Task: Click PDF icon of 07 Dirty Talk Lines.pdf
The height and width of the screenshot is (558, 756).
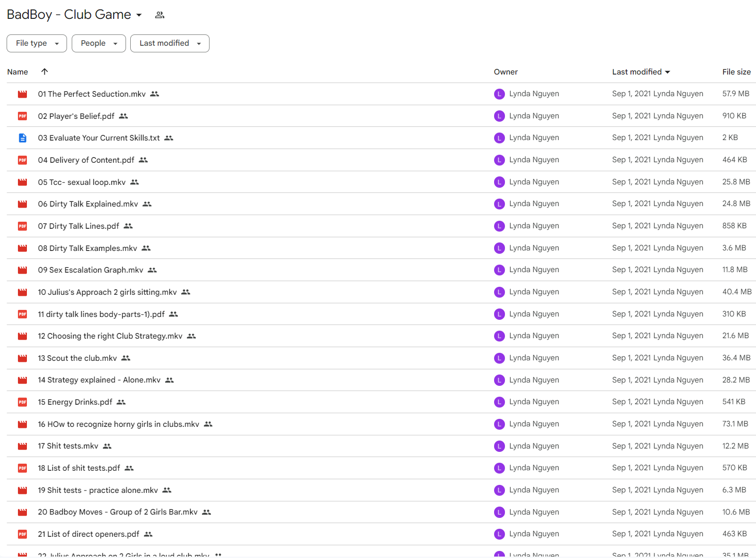Action: 22,226
